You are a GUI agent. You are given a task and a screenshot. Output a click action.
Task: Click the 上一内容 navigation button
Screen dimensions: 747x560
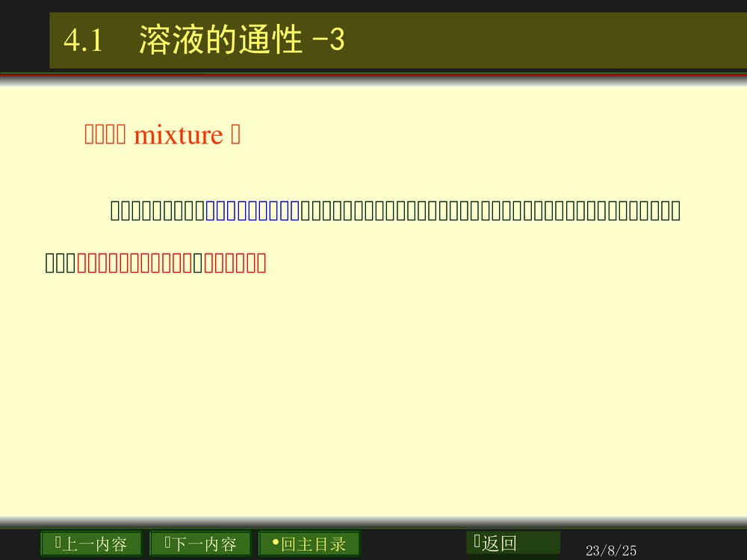[90, 543]
